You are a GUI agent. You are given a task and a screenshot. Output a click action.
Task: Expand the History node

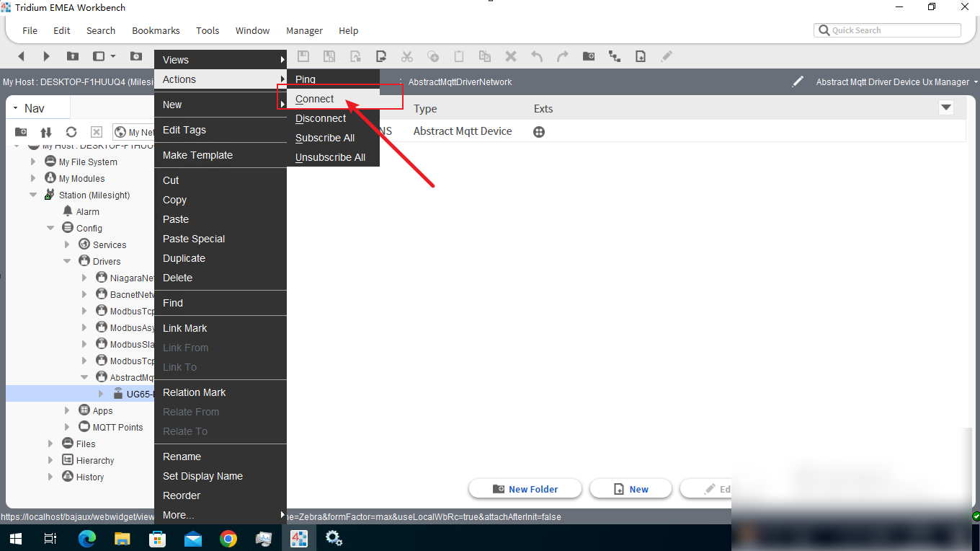pyautogui.click(x=50, y=477)
